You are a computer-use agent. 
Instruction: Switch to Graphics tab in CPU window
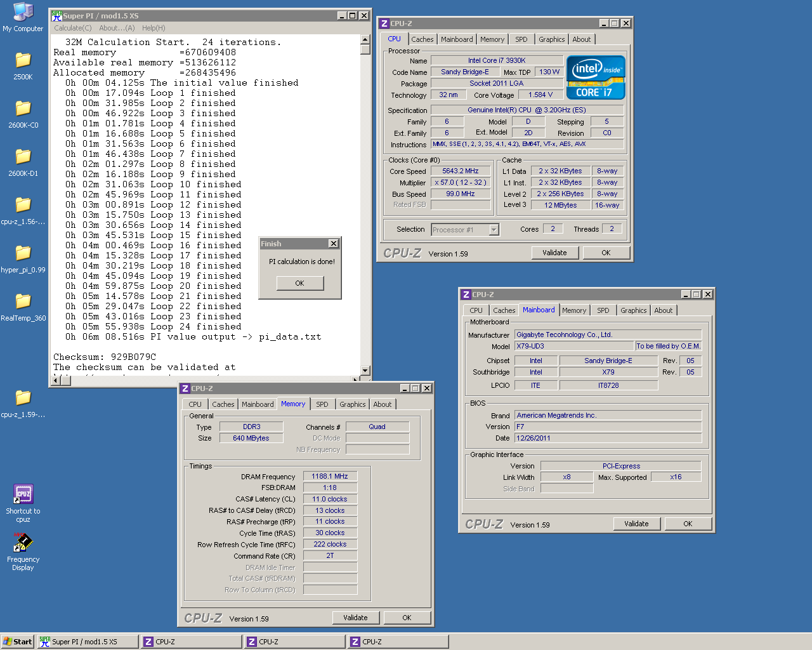[x=552, y=39]
